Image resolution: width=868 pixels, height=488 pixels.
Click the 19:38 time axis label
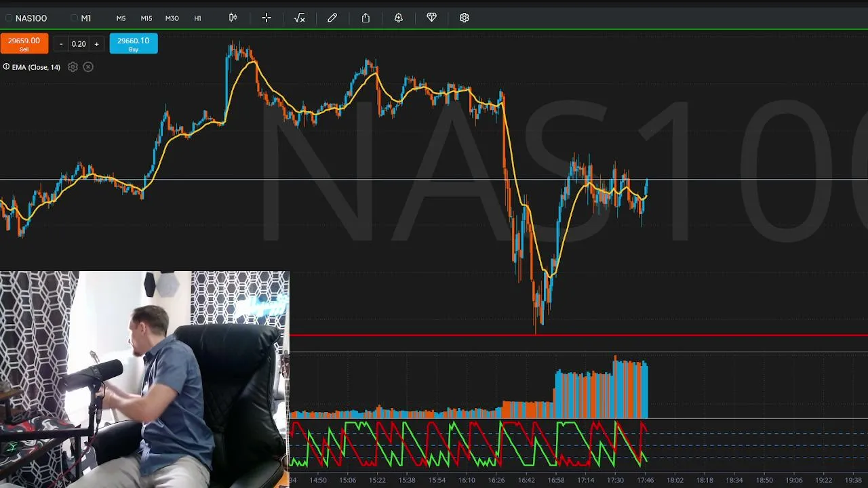click(x=853, y=481)
